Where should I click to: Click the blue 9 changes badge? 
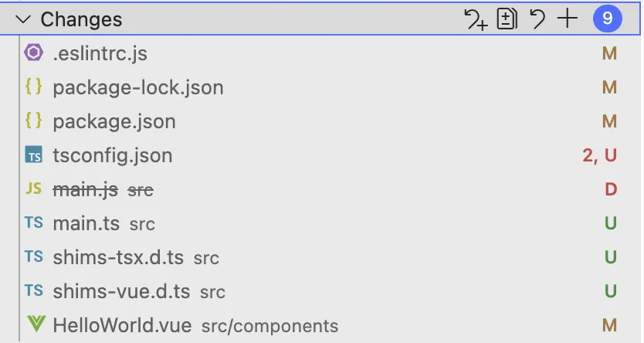tap(608, 19)
